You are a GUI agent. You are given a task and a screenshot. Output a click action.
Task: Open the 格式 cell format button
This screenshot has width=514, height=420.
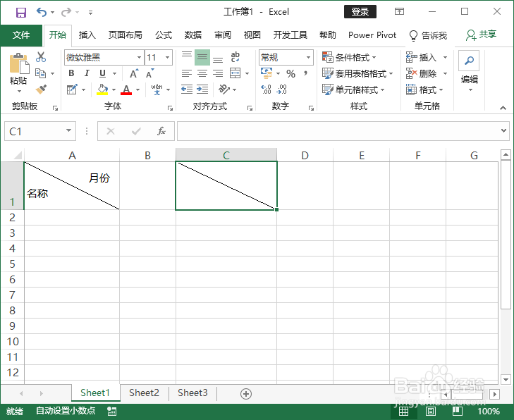click(x=425, y=89)
